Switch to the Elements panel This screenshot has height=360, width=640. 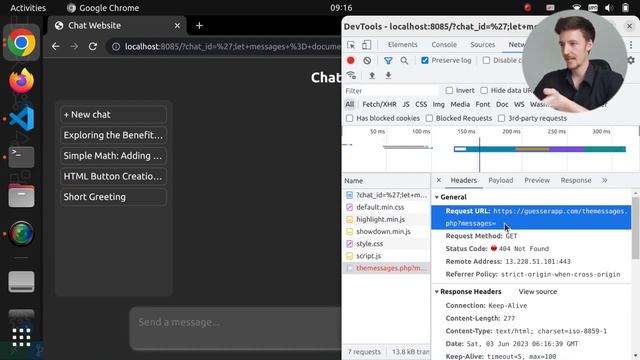tap(402, 44)
